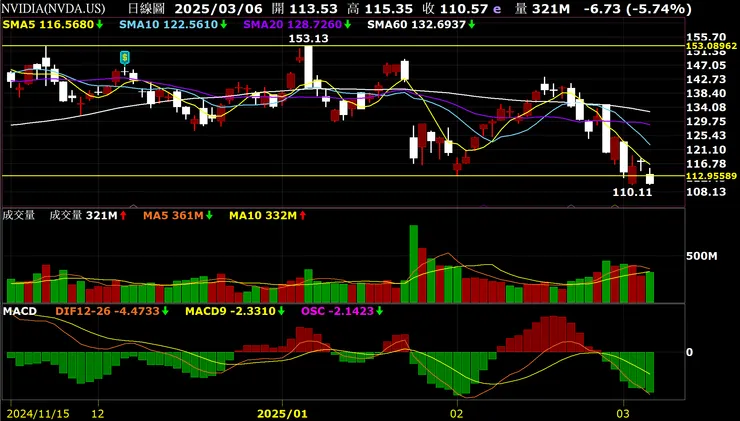Click the tallest green volume bar
The image size is (740, 421).
point(413,264)
